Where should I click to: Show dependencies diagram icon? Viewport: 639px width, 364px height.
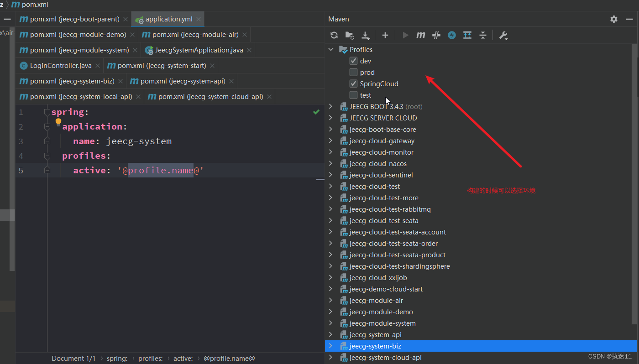click(x=467, y=35)
